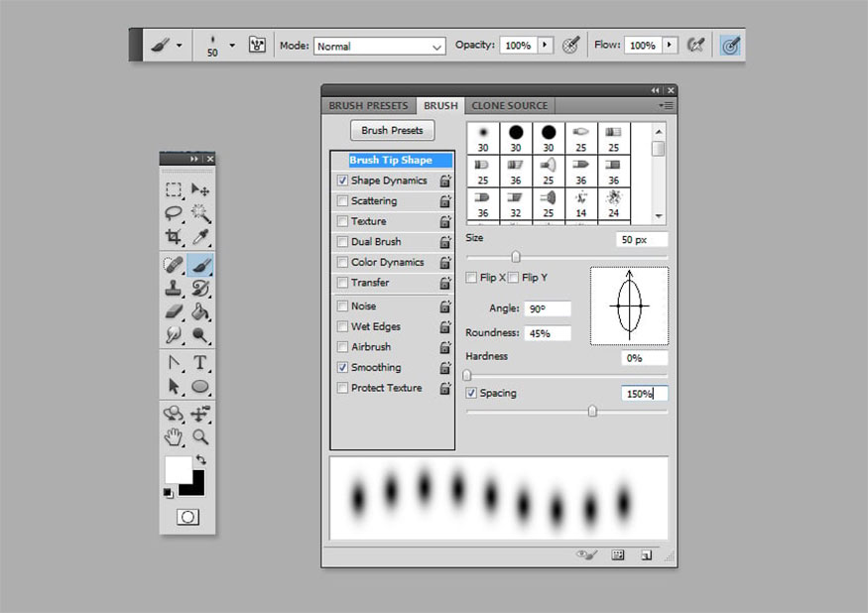Open the Flow value popup arrow
Screen dimensions: 868x613
(670, 46)
